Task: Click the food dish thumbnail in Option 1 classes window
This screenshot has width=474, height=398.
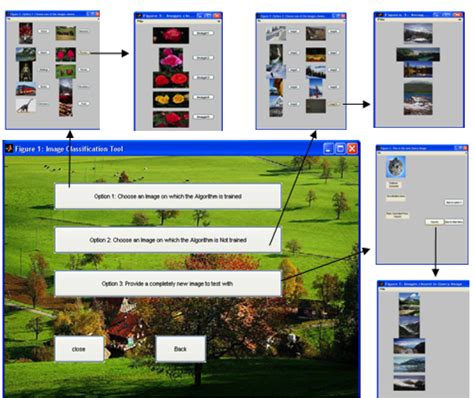Action: coord(66,109)
